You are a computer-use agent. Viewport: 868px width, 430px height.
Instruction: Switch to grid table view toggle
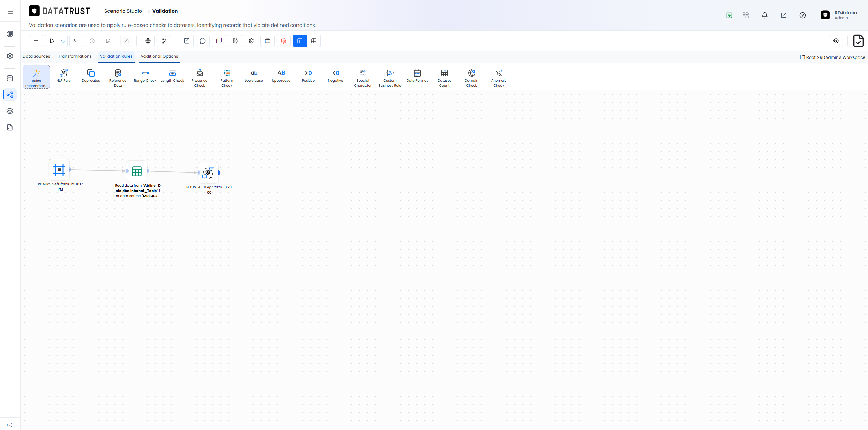[314, 41]
